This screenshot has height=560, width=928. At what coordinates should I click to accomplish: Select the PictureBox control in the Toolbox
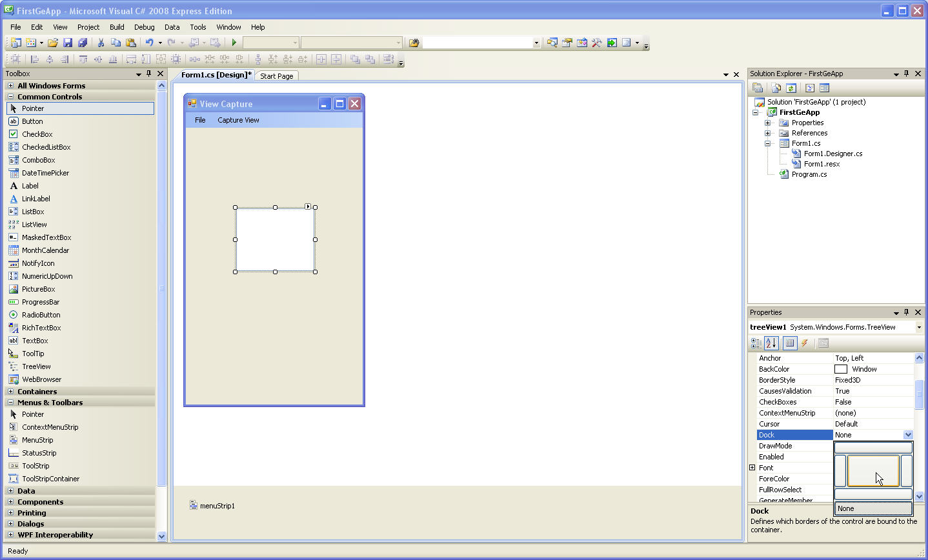(38, 289)
